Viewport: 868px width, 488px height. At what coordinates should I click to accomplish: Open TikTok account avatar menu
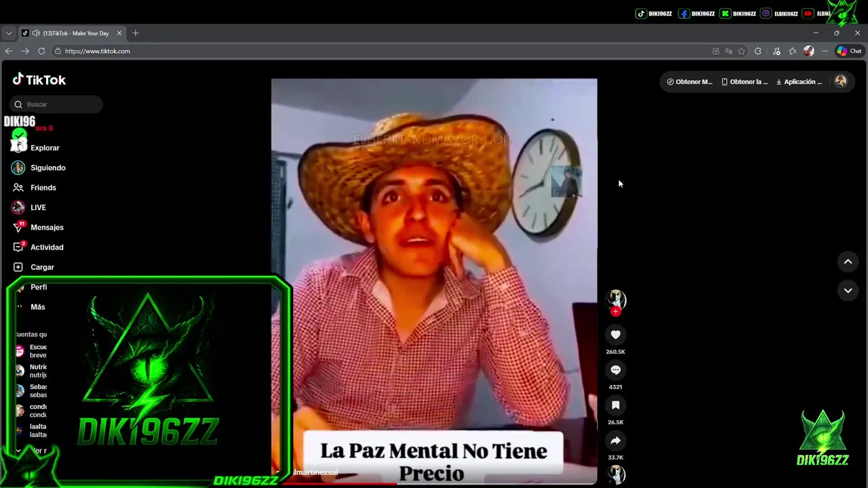[841, 81]
